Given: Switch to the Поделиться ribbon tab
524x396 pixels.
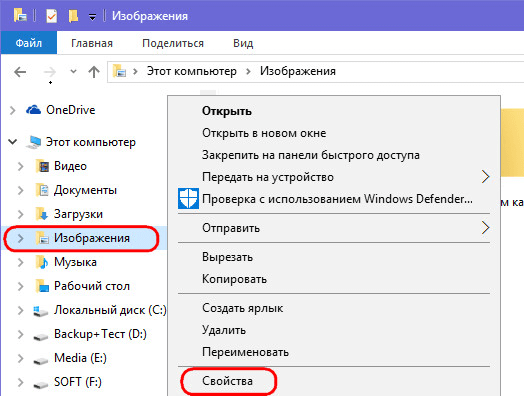Looking at the screenshot, I should coord(173,43).
